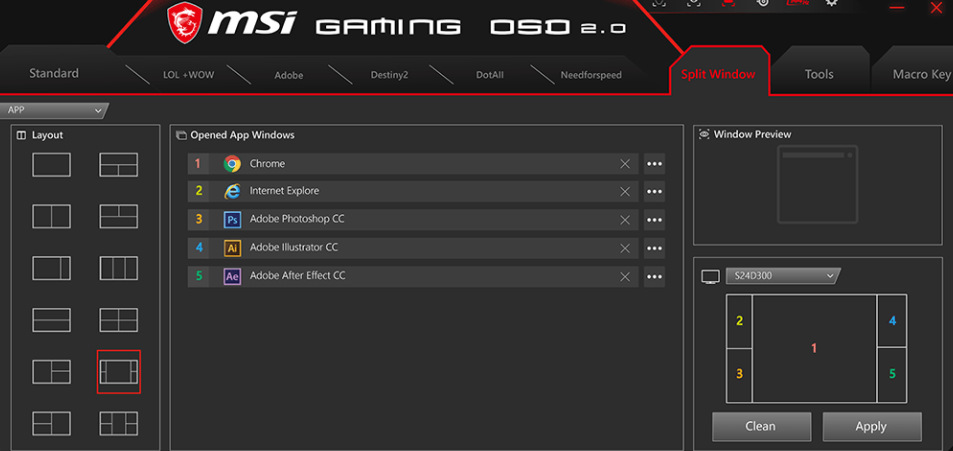Open the LOL +WOW profile tab
The image size is (953, 451).
pos(188,75)
